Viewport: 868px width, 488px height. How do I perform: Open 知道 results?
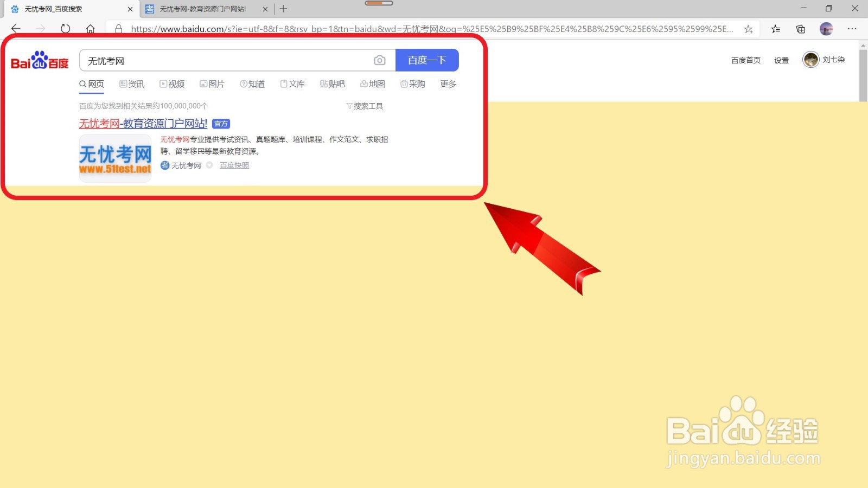[252, 84]
